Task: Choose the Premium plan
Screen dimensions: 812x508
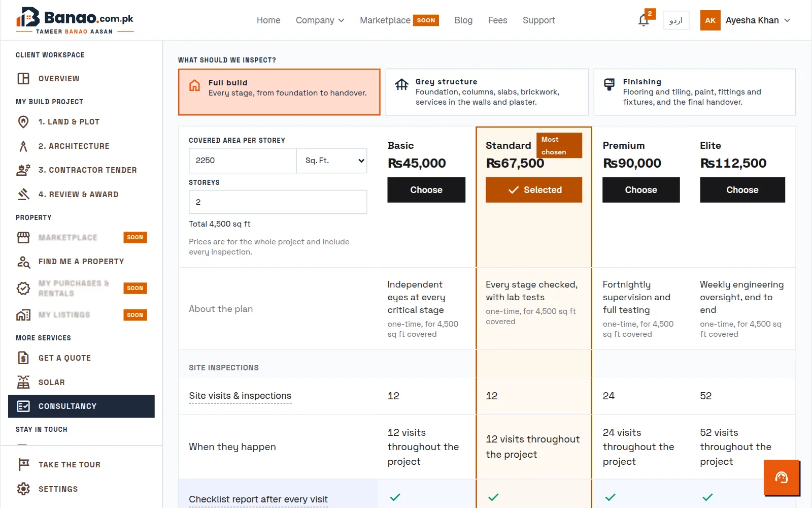Action: click(641, 190)
